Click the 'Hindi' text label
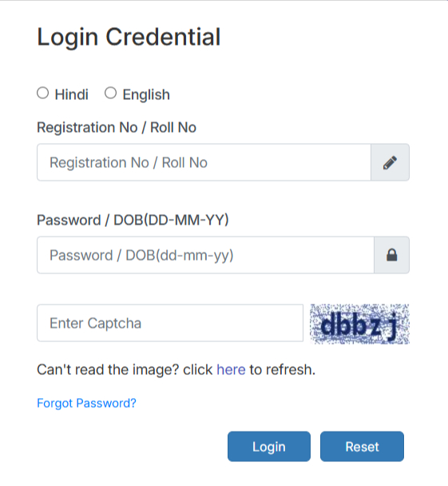This screenshot has width=448, height=486. [x=72, y=94]
